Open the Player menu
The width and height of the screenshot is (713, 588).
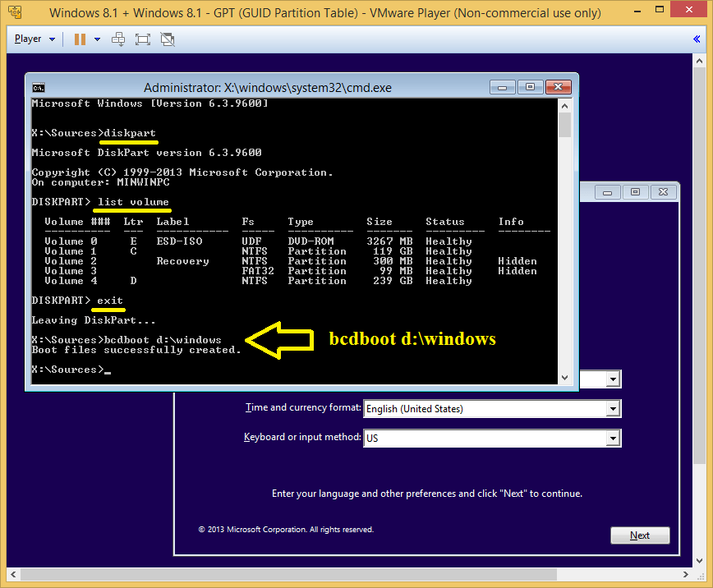click(x=34, y=39)
